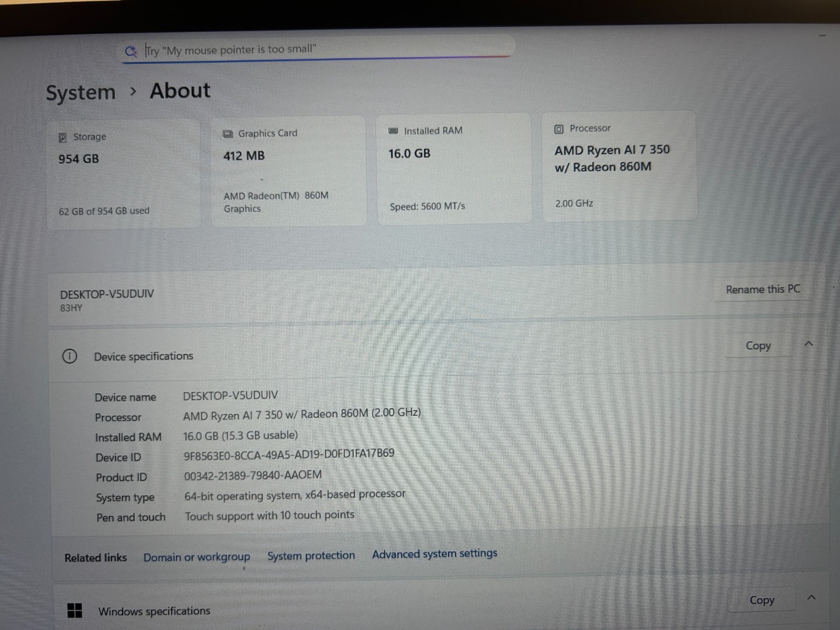Select the 16.0 GB (15.3 GB usable) value
The image size is (840, 630).
point(240,435)
